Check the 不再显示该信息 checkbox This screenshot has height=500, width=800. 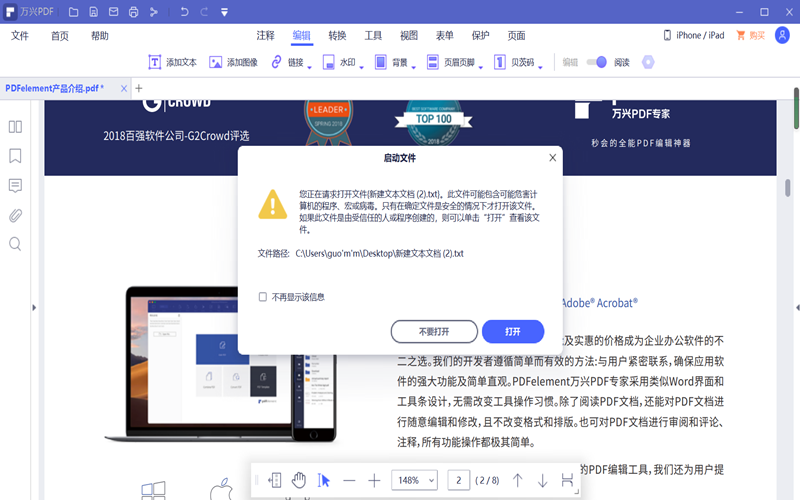click(x=263, y=297)
